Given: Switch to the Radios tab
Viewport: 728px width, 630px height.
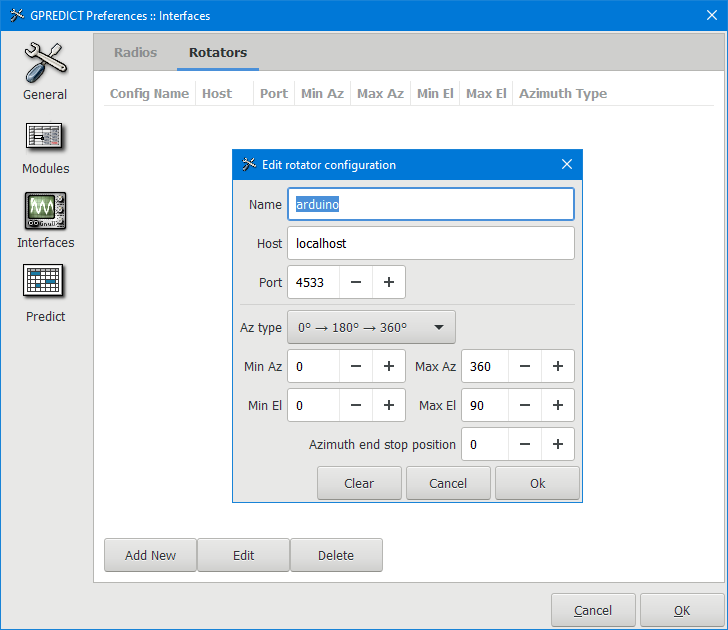Looking at the screenshot, I should click(136, 52).
